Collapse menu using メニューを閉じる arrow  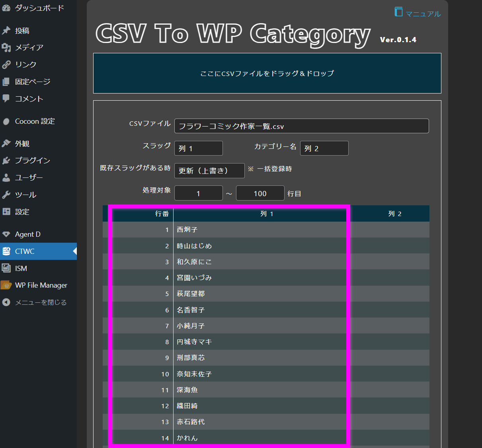pos(6,302)
